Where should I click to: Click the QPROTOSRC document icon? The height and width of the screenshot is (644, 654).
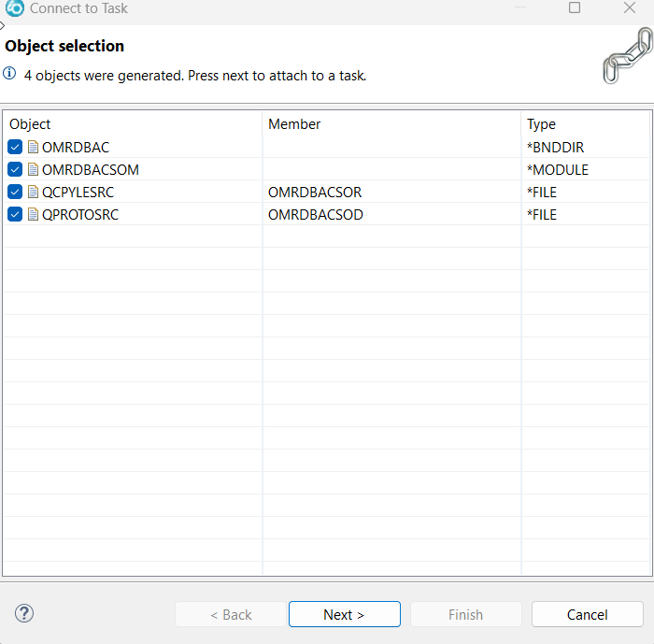pyautogui.click(x=33, y=214)
